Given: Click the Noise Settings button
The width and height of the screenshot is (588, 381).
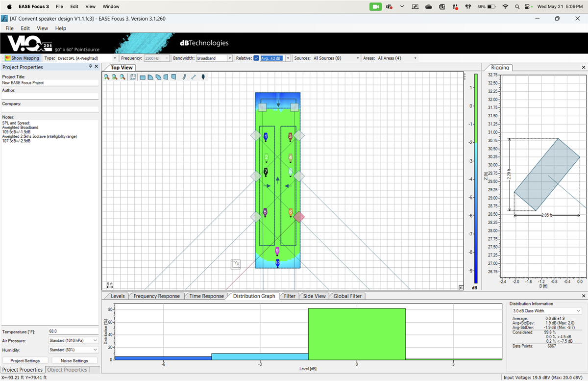Looking at the screenshot, I should [73, 361].
